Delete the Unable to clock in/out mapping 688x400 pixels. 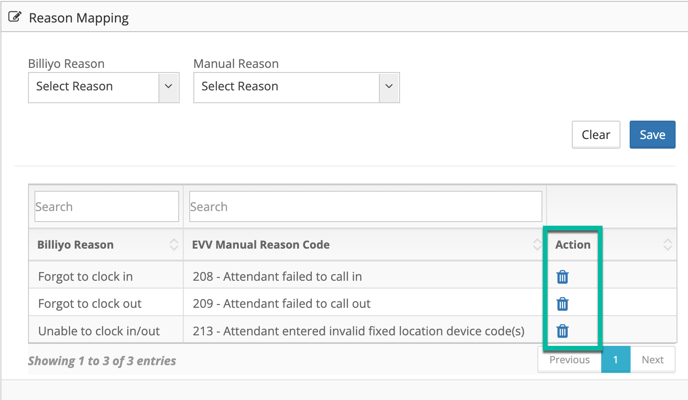click(x=563, y=331)
